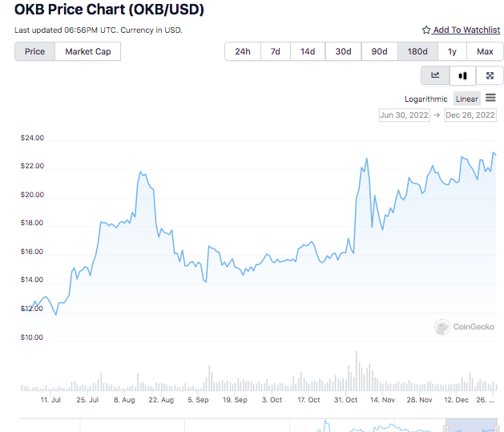Click the 8. Aug date label
This screenshot has width=504, height=432.
[x=124, y=400]
